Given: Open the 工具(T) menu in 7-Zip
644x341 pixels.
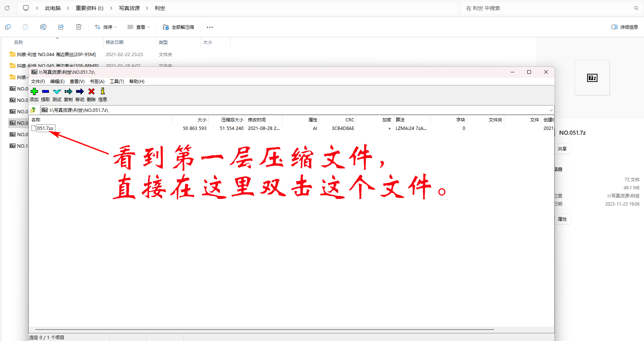Looking at the screenshot, I should [117, 81].
